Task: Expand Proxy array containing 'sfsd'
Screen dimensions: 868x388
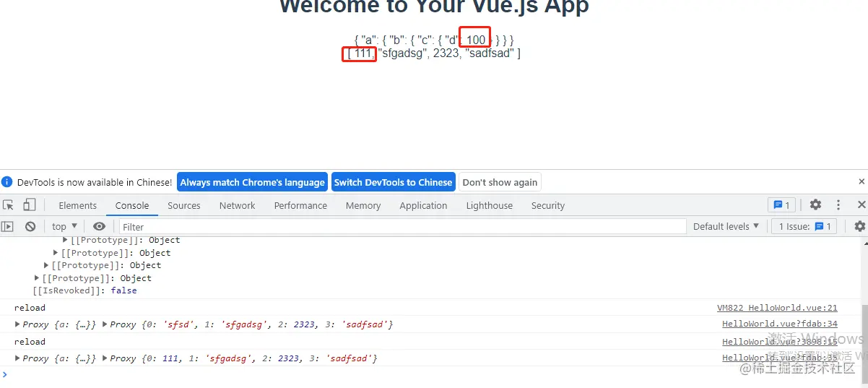Action: [x=105, y=324]
